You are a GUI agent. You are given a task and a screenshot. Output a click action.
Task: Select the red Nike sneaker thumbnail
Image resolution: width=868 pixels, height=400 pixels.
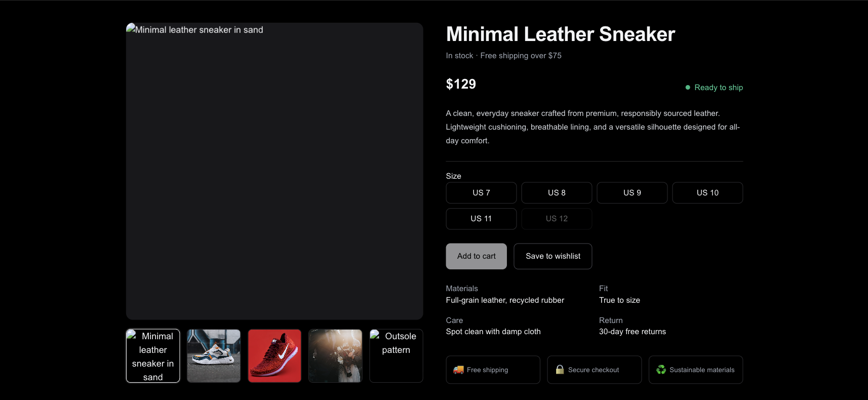click(274, 356)
